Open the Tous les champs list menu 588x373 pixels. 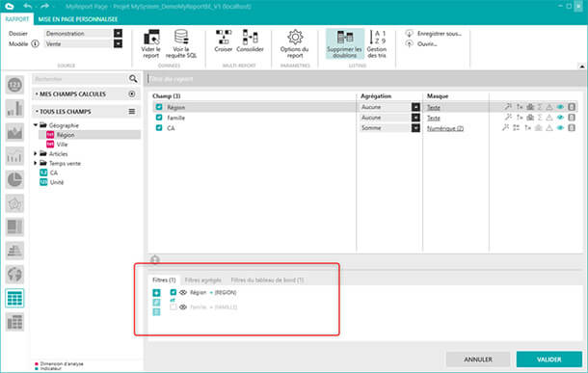pyautogui.click(x=132, y=112)
